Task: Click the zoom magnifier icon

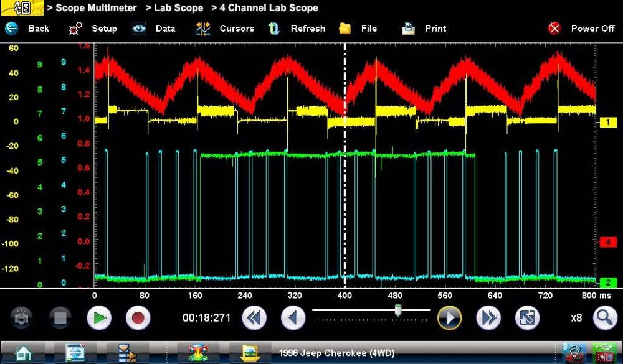Action: pyautogui.click(x=605, y=318)
